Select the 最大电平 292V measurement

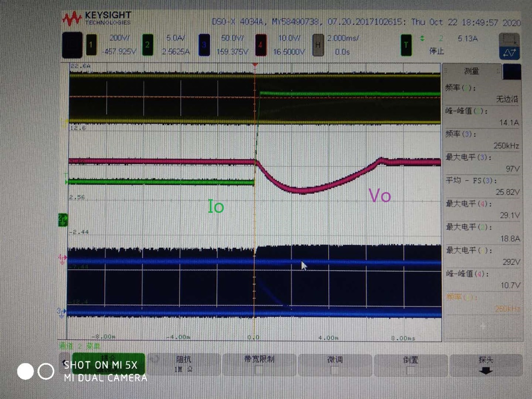482,256
